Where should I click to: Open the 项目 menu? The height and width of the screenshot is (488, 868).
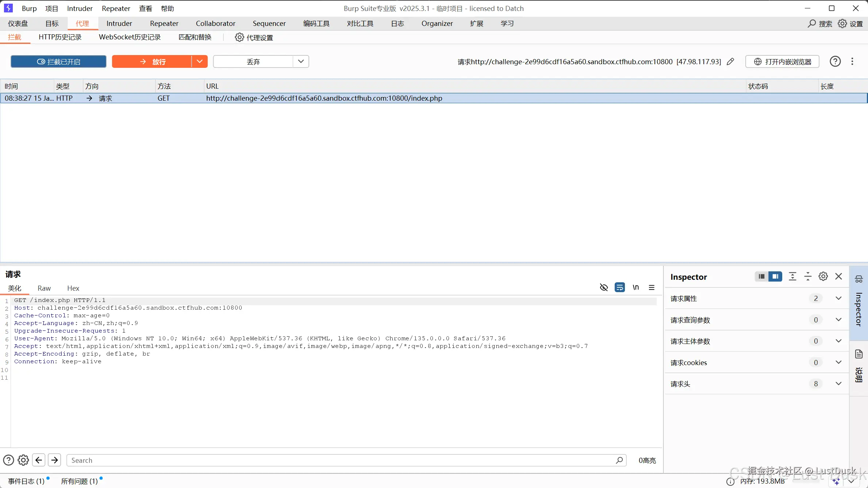[x=51, y=8]
